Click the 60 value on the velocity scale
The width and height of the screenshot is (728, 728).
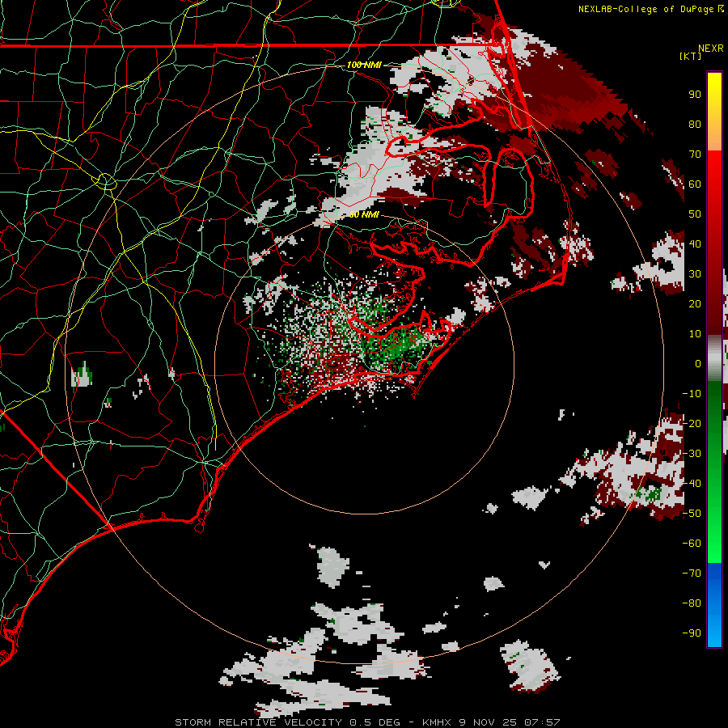[695, 184]
